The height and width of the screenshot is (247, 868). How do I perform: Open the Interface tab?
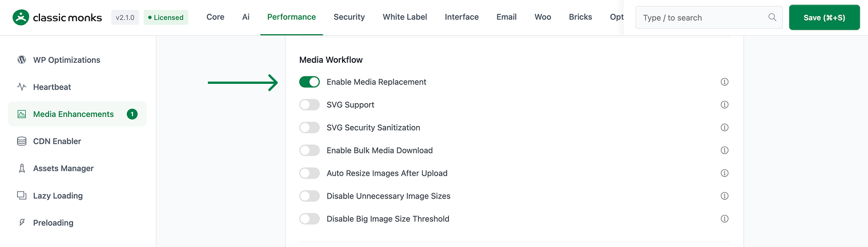(462, 17)
